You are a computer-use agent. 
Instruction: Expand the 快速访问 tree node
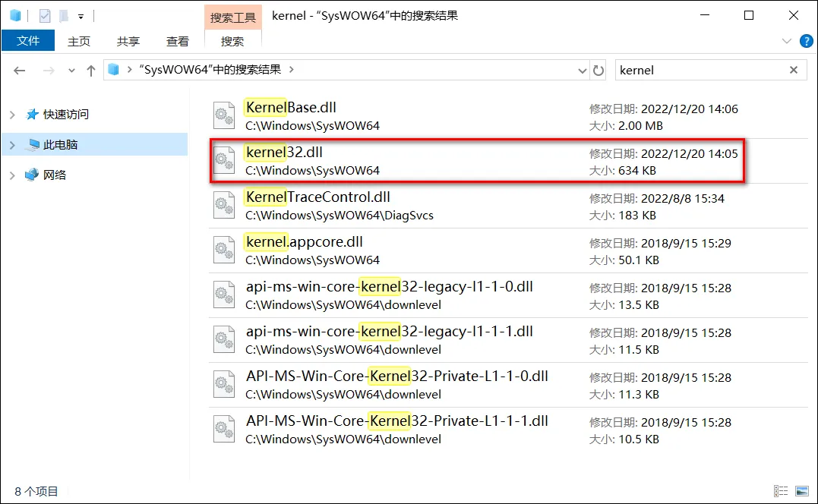click(x=12, y=115)
